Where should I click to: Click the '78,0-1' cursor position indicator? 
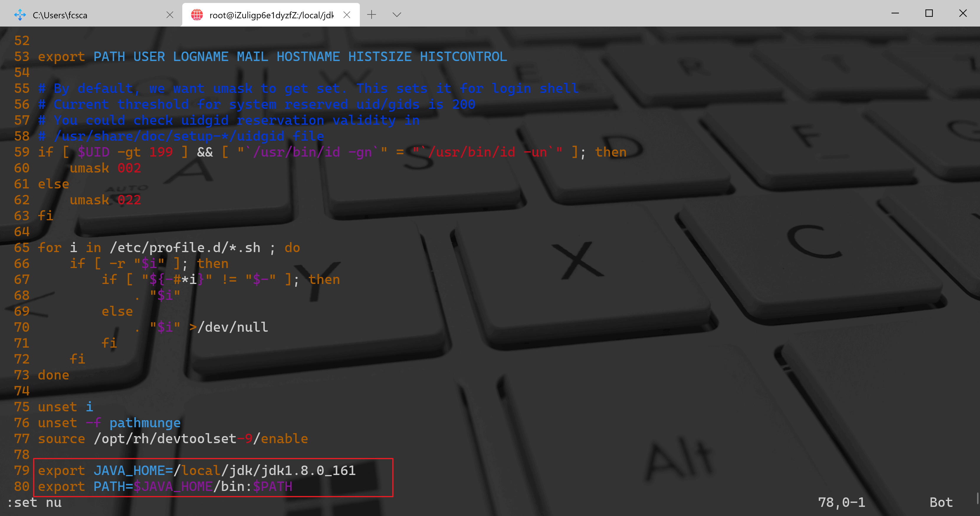[x=841, y=503]
